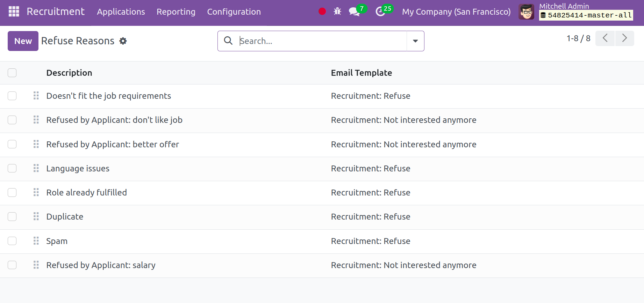Click Not interested anymore template in salary row
This screenshot has height=303, width=644.
coord(403,265)
